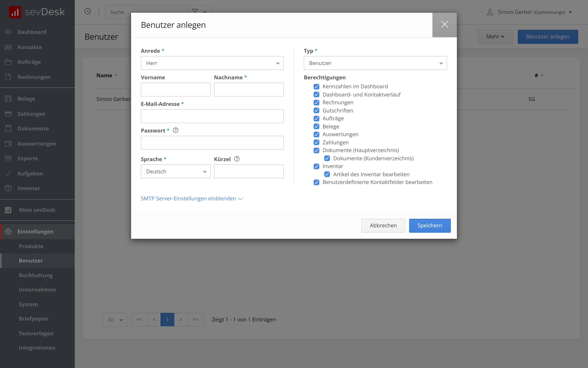This screenshot has width=588, height=368.
Task: Toggle Benutzerdefinierte Kontaktfelder bearbeiten checkbox
Action: pos(316,182)
